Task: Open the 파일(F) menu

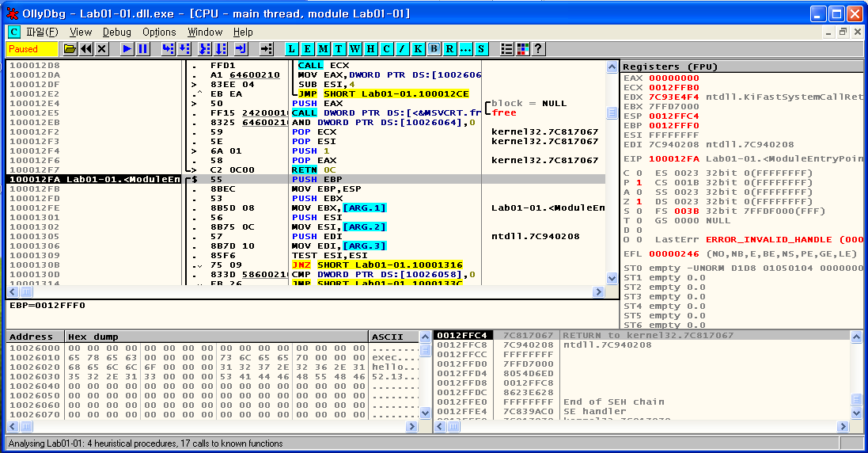Action: pos(42,32)
